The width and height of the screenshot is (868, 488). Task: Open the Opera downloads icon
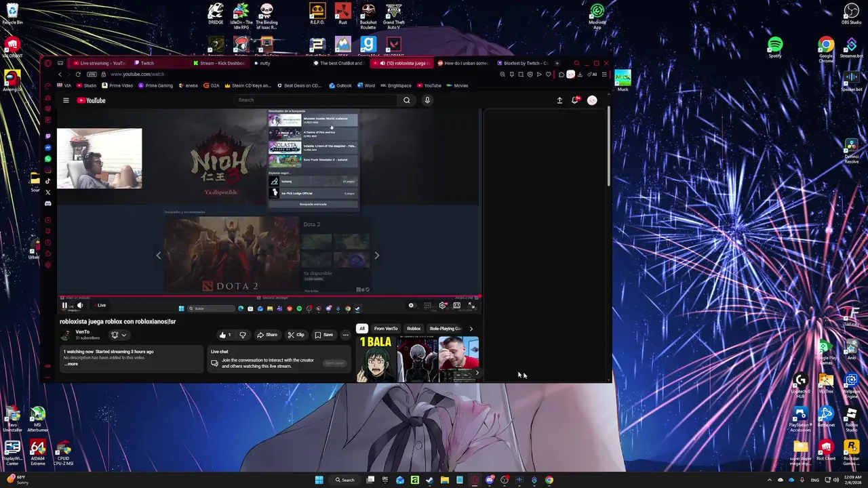pyautogui.click(x=579, y=74)
